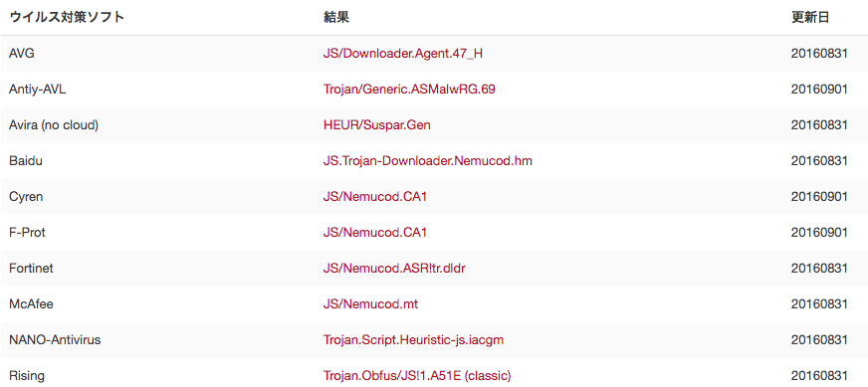Select the Trojan.Script.Heuristic-js.iacgm result
Image resolution: width=868 pixels, height=387 pixels.
pyautogui.click(x=413, y=340)
